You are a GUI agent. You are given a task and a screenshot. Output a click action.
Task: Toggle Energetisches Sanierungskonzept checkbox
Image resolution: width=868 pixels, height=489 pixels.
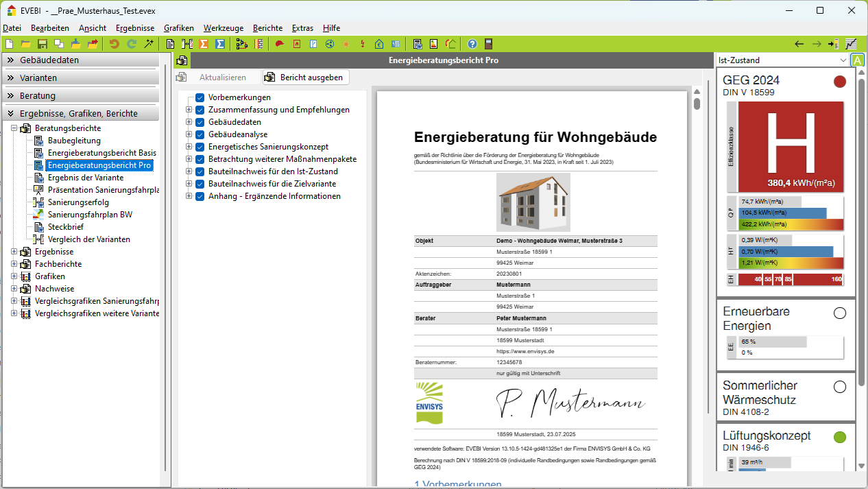[x=200, y=147]
